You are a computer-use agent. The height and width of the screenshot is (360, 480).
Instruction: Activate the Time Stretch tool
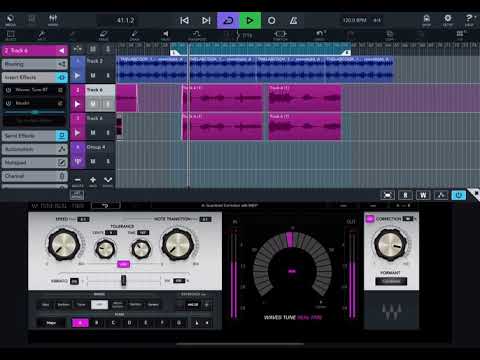pos(280,35)
